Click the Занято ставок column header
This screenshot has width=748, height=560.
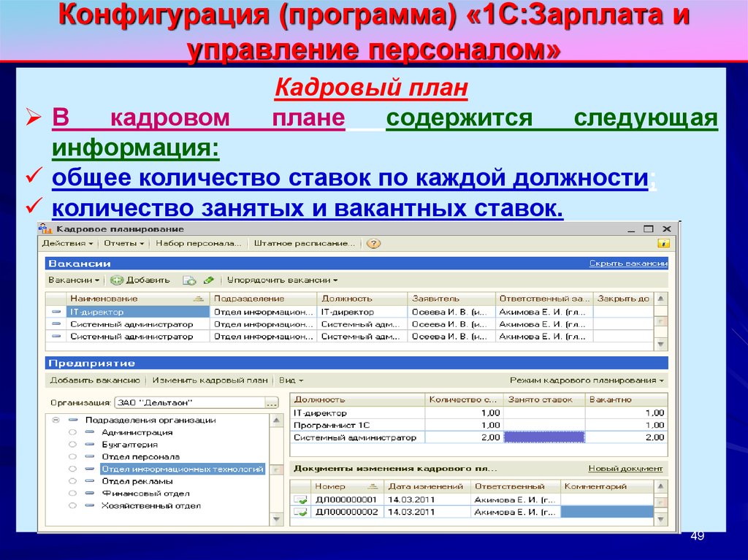[x=544, y=399]
